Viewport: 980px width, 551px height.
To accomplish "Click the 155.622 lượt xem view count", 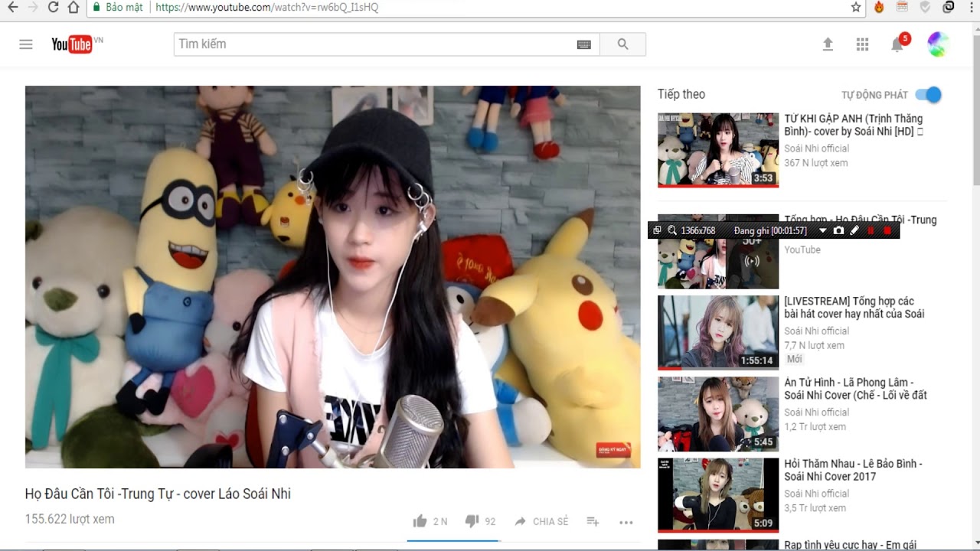I will click(70, 519).
